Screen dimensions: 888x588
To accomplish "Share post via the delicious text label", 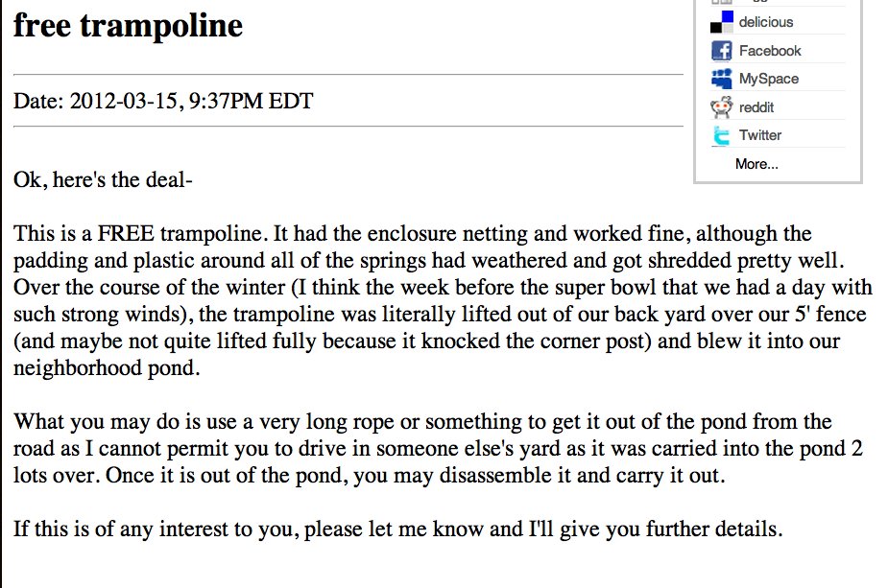I will point(766,22).
